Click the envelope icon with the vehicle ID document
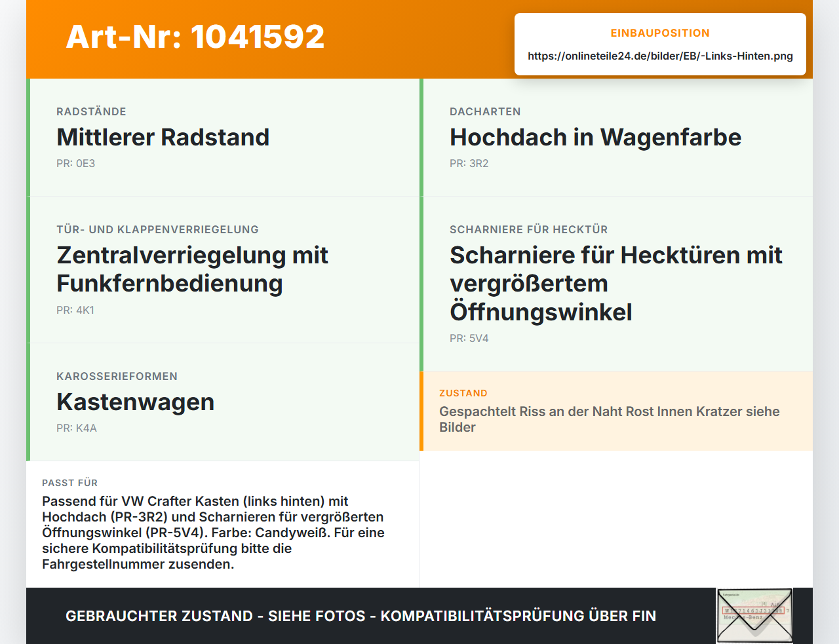The height and width of the screenshot is (644, 839). [754, 615]
